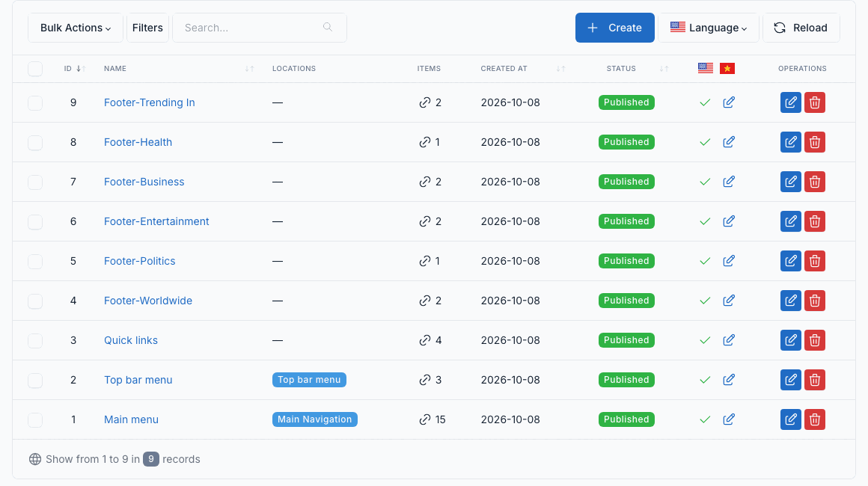
Task: Delete the Footer-Politics menu
Action: pyautogui.click(x=815, y=261)
